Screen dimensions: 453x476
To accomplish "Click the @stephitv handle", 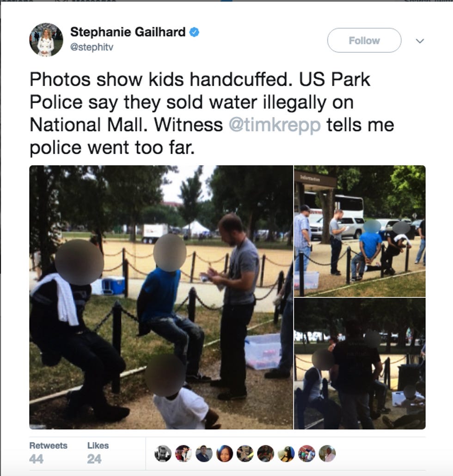I will 92,47.
